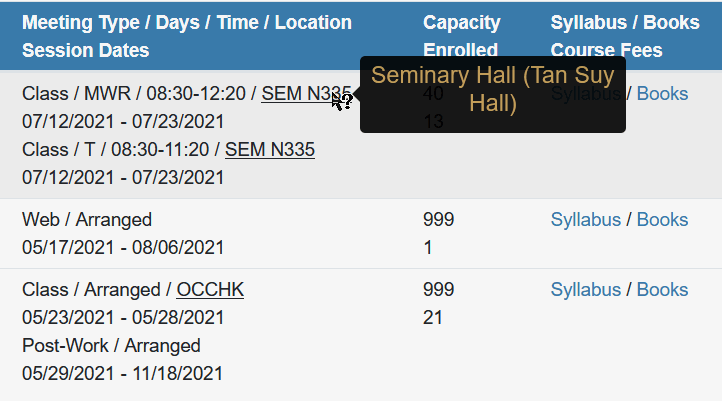Click the 05/17/2021 - 08/06/2021 session dates
722x401 pixels.
pos(123,248)
